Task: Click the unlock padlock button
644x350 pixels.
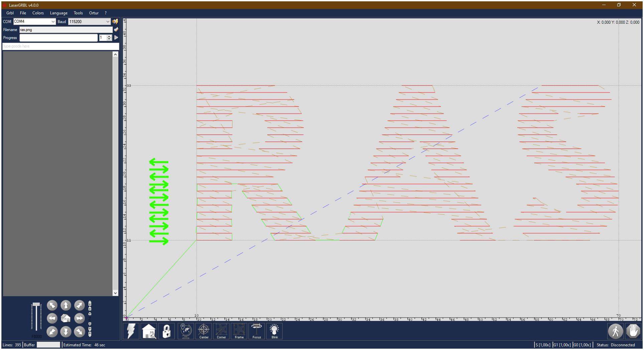Action: [x=166, y=331]
